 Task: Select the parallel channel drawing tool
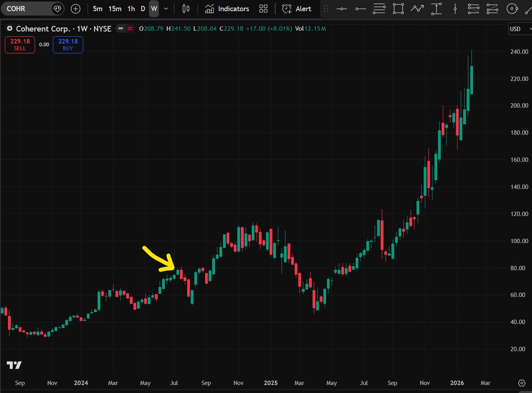coord(379,8)
